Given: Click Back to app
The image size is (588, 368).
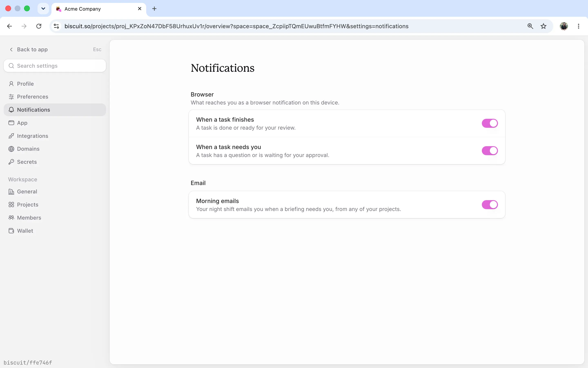Looking at the screenshot, I should pos(28,49).
